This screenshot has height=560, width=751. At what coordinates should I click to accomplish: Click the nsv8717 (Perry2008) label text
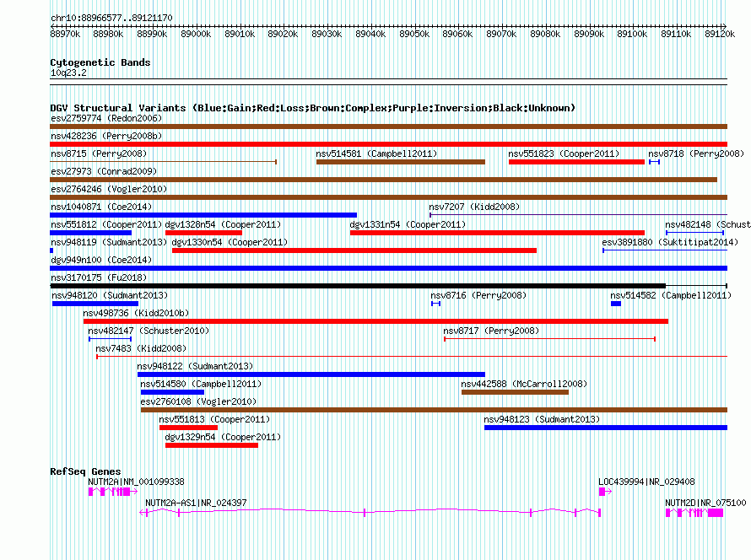[x=491, y=331]
